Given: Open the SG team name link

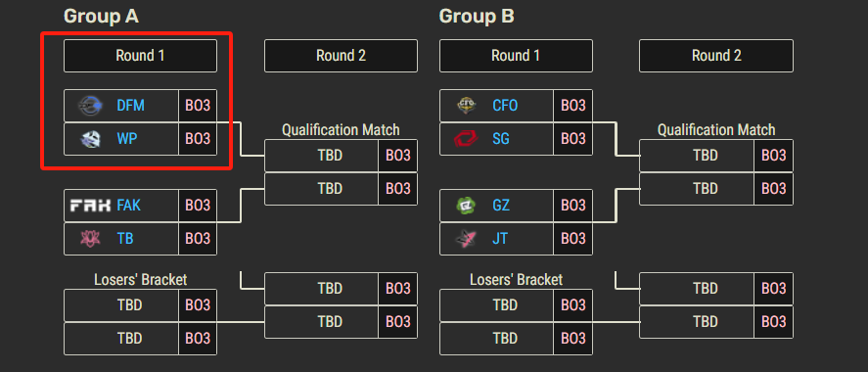Looking at the screenshot, I should (x=501, y=139).
